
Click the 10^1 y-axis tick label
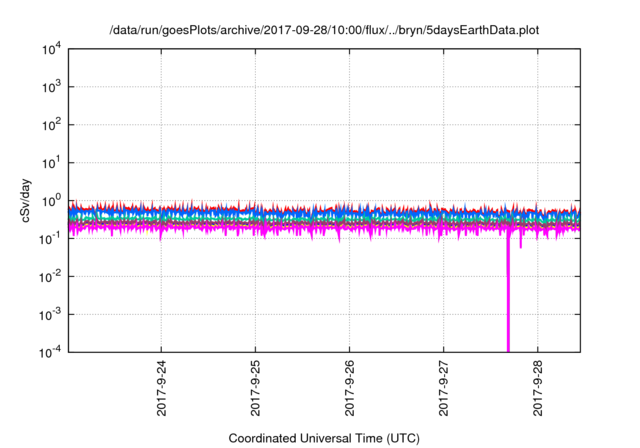(51, 163)
